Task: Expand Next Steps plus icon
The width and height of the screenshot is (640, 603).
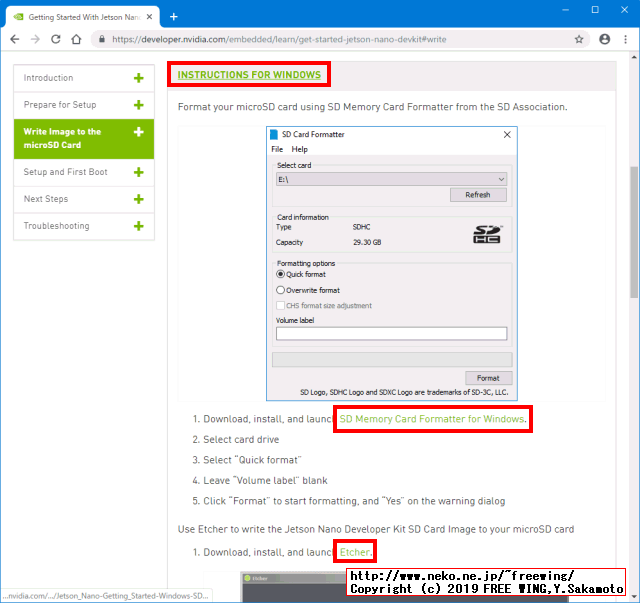Action: point(139,199)
